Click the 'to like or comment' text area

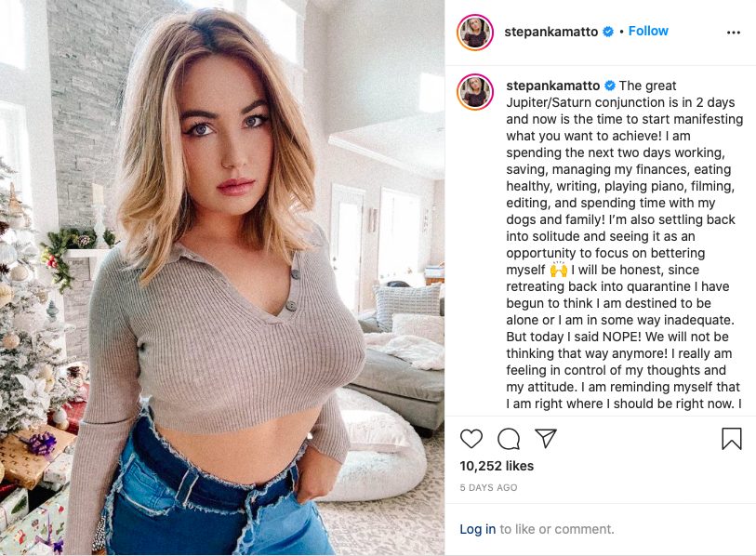(557, 529)
